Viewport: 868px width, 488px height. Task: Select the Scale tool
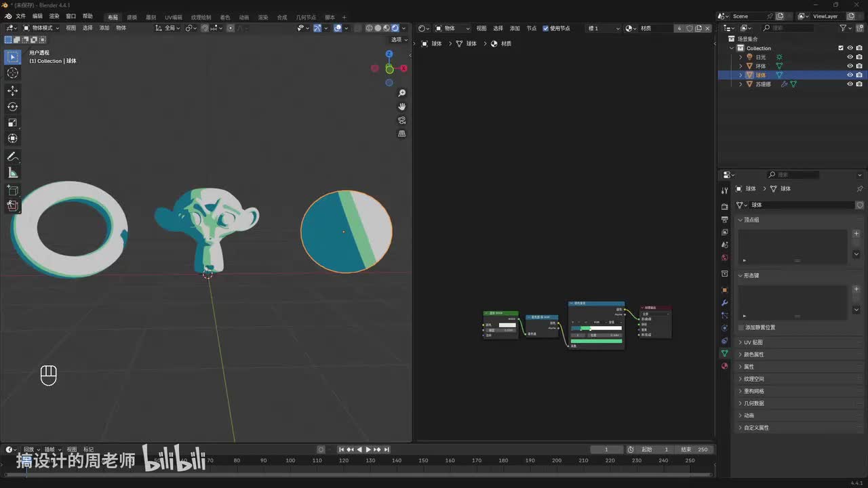12,123
